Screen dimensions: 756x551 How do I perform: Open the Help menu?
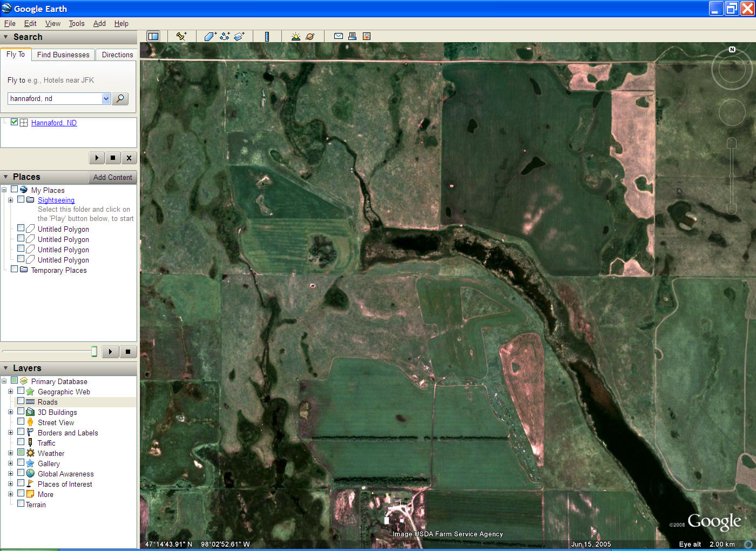122,23
